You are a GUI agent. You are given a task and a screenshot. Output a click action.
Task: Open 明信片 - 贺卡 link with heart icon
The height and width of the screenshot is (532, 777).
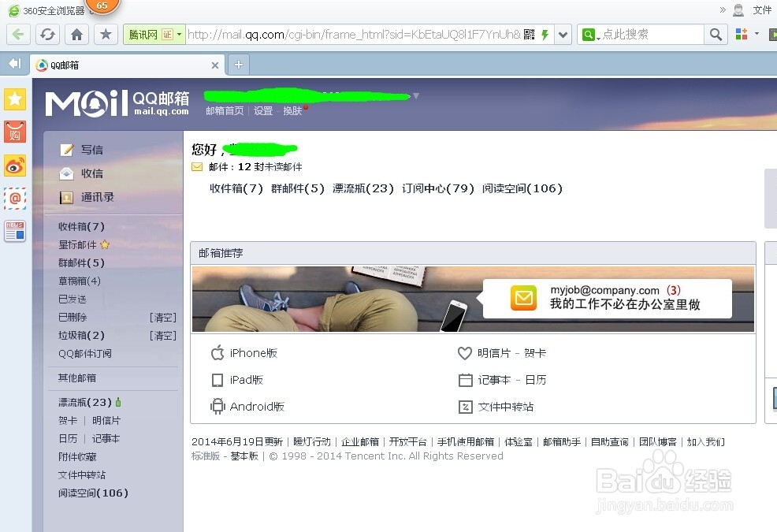(x=501, y=353)
